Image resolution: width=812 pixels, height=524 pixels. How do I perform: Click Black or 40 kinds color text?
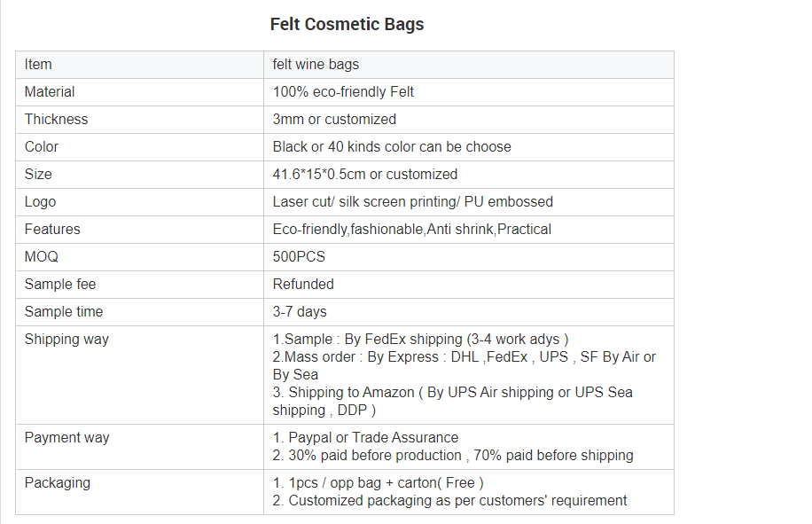pyautogui.click(x=392, y=146)
